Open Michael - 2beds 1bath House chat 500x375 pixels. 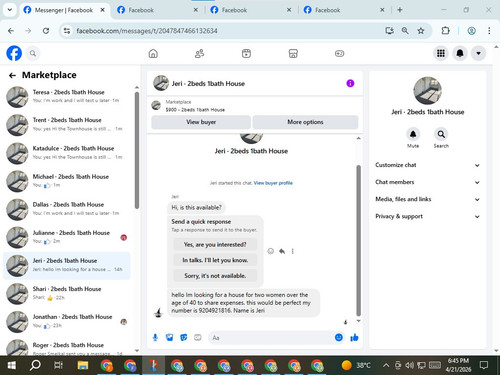(67, 181)
